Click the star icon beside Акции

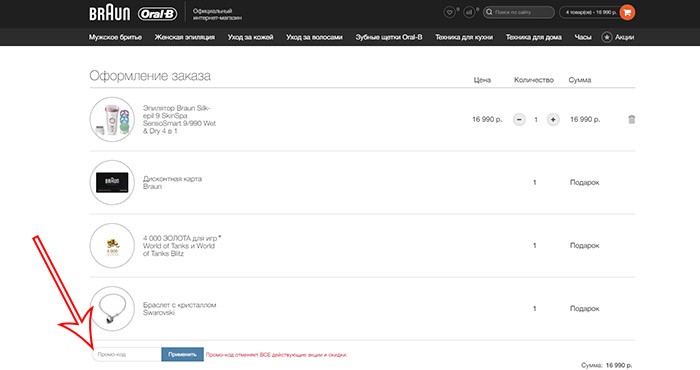point(607,37)
